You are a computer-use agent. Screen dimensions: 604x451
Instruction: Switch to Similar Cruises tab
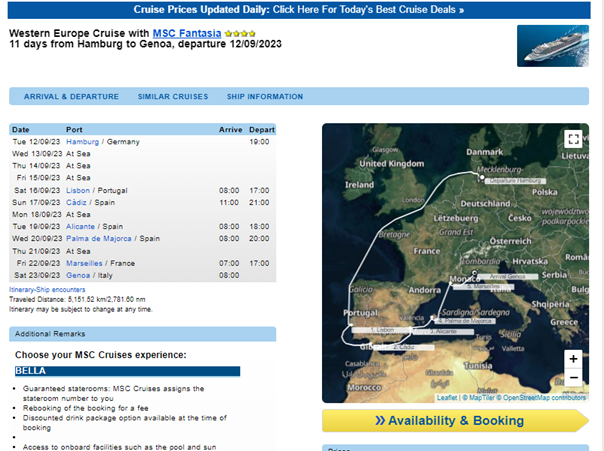pos(173,97)
